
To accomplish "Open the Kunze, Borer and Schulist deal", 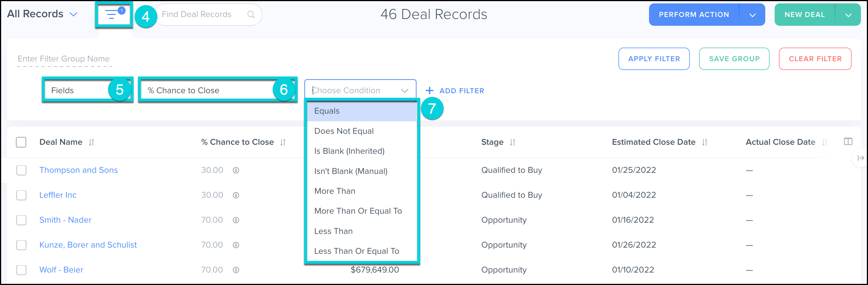I will click(88, 245).
